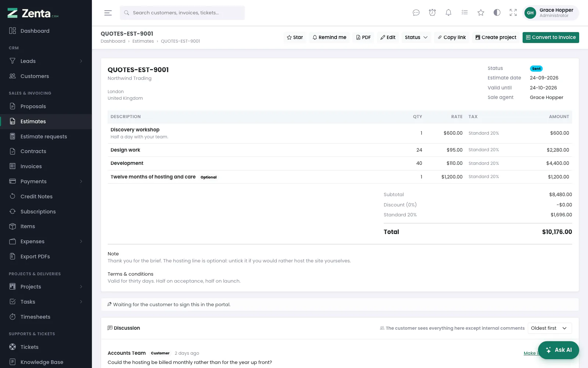Screen dimensions: 588x368
Task: Download the estimate as PDF
Action: [363, 38]
